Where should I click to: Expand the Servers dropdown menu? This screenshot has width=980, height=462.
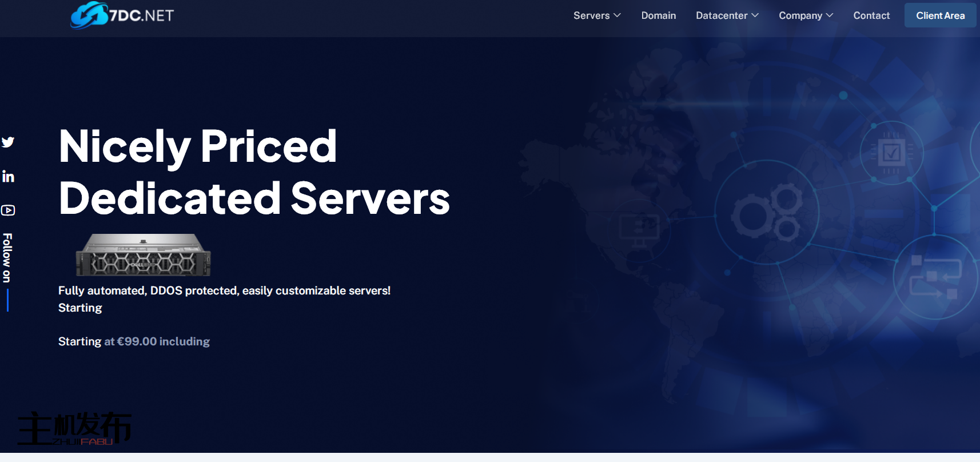[x=596, y=15]
